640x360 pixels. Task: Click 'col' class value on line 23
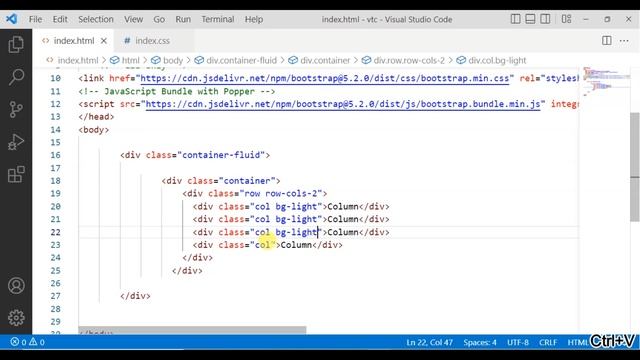click(x=262, y=245)
